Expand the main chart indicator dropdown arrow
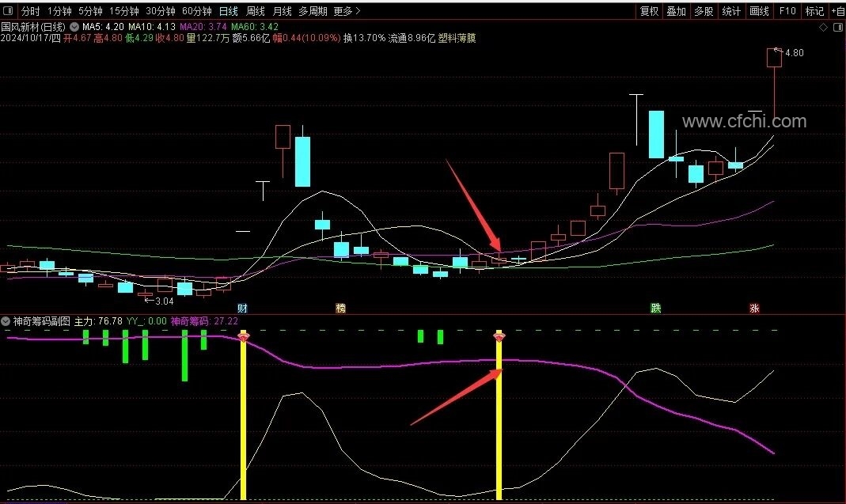Viewport: 846px width, 504px height. [74, 26]
